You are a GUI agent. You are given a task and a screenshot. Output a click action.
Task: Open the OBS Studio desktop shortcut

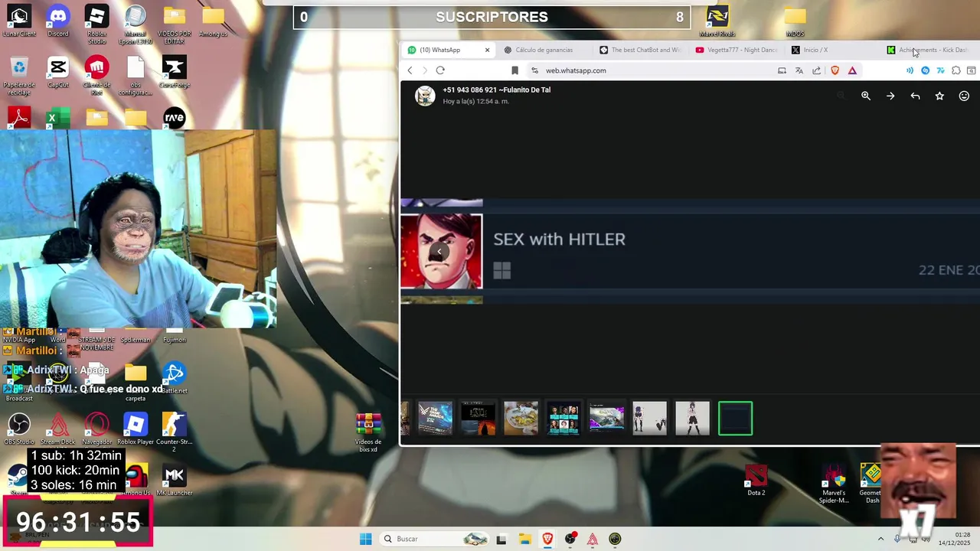[19, 429]
